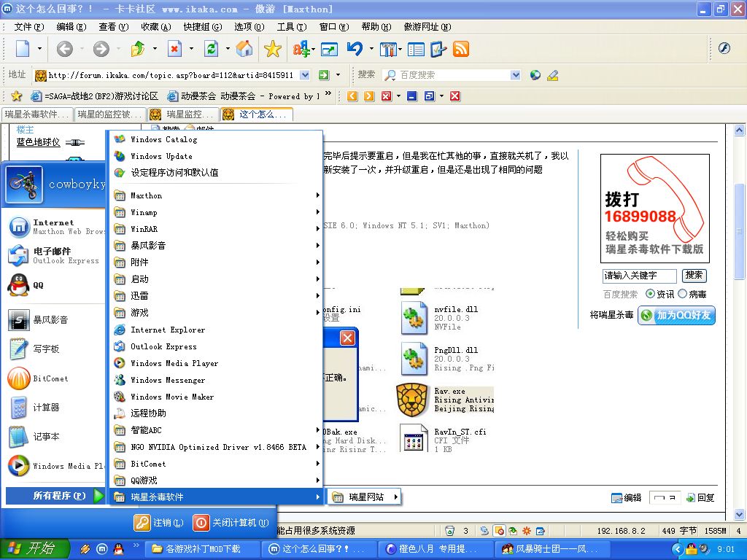This screenshot has height=560, width=747.
Task: Expand the 附件 accessories submenu
Action: 217,262
